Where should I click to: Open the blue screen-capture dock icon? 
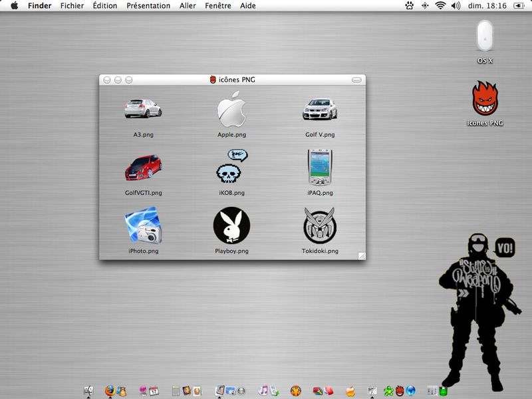[x=230, y=391]
